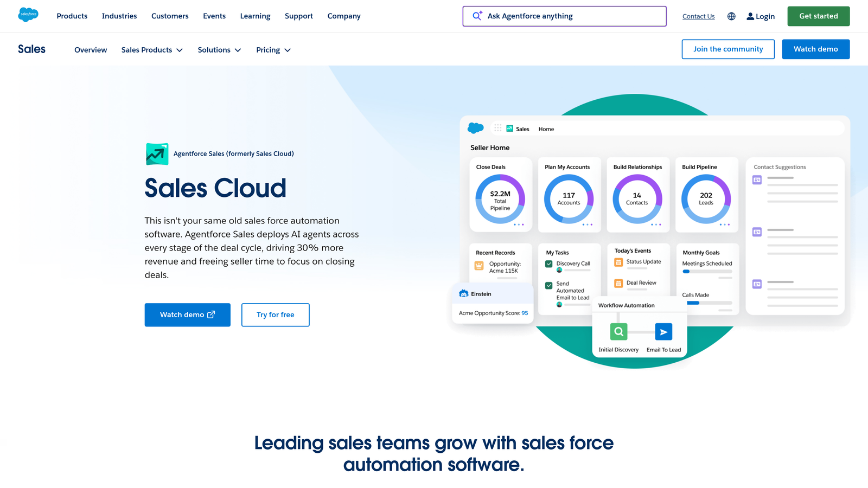Click the $2.2M Total Pipeline donut chart
The height and width of the screenshot is (488, 868).
point(500,199)
